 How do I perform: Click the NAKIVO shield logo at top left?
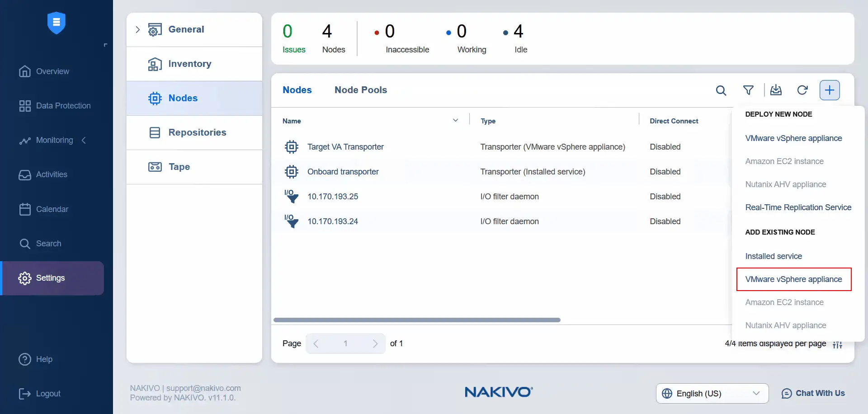tap(56, 23)
